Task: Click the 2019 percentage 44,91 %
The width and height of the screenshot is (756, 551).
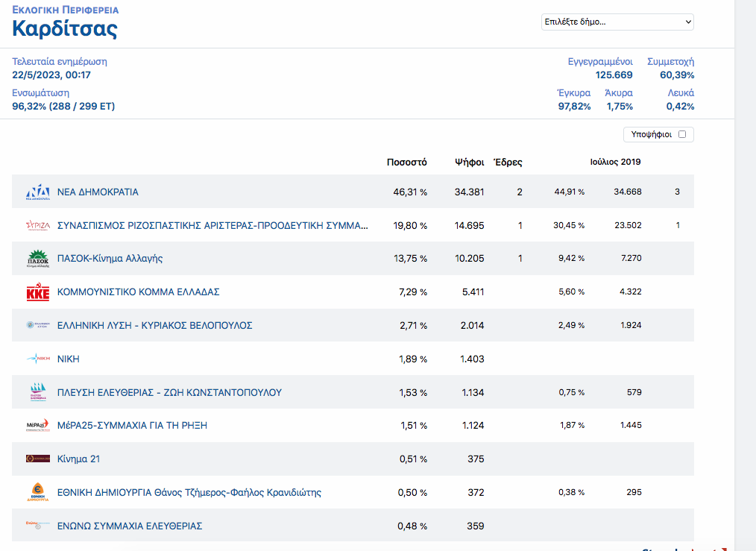Action: [x=570, y=192]
